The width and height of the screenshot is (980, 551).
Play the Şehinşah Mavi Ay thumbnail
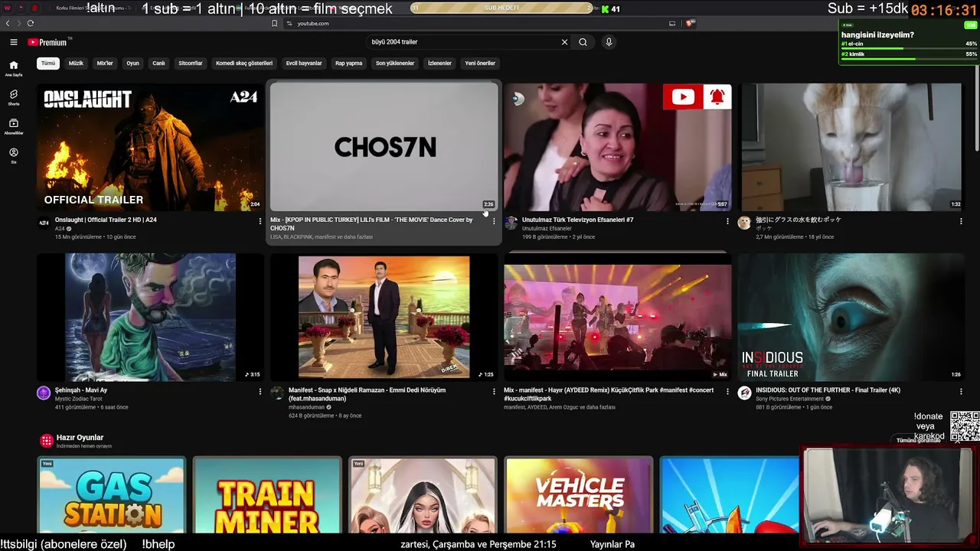150,317
